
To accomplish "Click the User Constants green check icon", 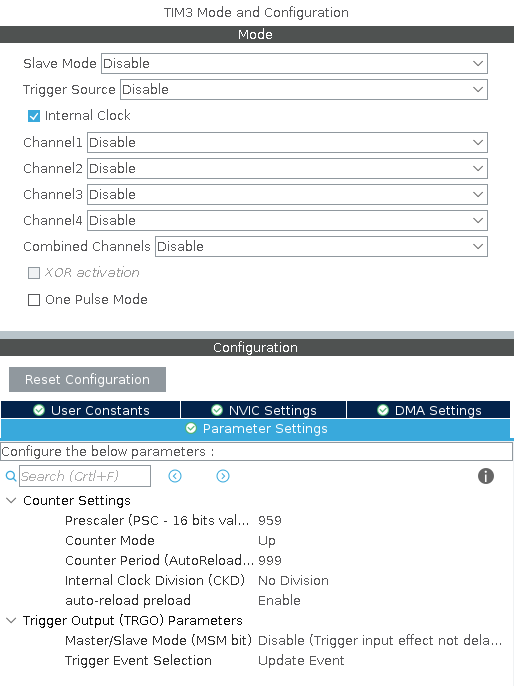I will pyautogui.click(x=39, y=410).
